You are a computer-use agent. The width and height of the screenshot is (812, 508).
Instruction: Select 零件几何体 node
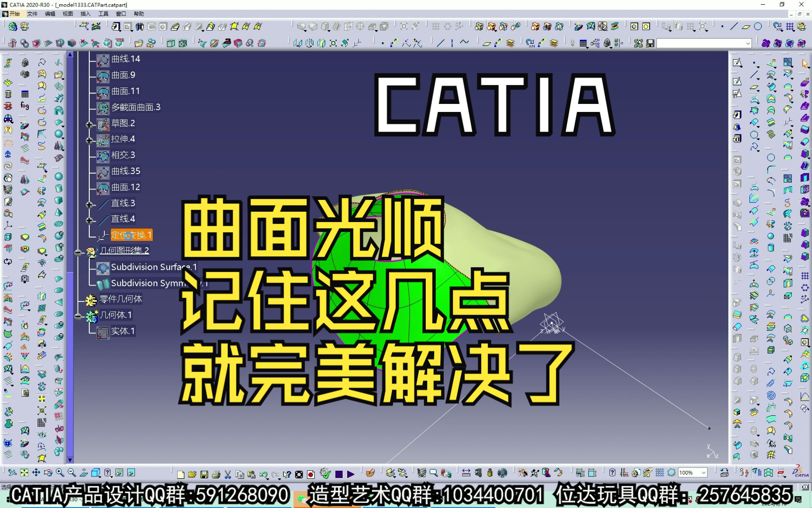pyautogui.click(x=121, y=299)
